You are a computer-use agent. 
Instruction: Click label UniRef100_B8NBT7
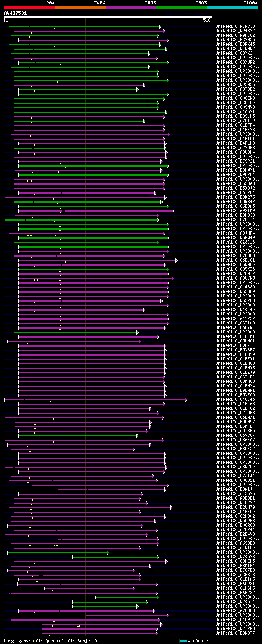click(235, 633)
